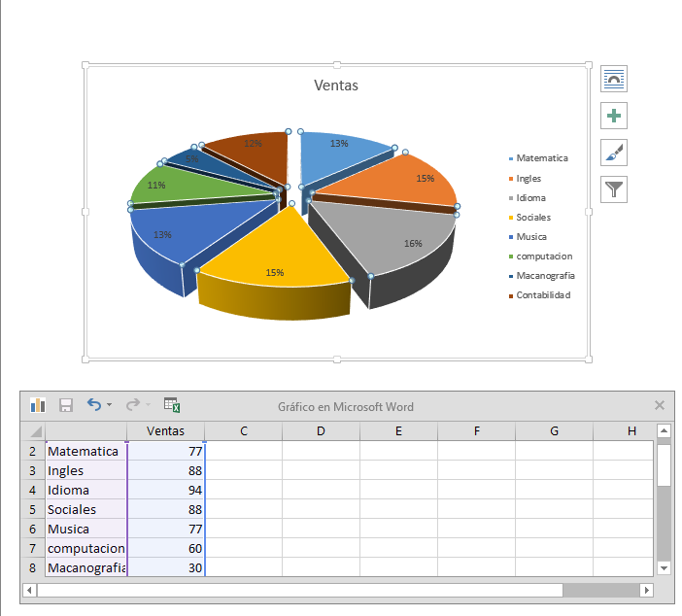The image size is (682, 616).
Task: Select cell with value 94
Action: click(166, 490)
